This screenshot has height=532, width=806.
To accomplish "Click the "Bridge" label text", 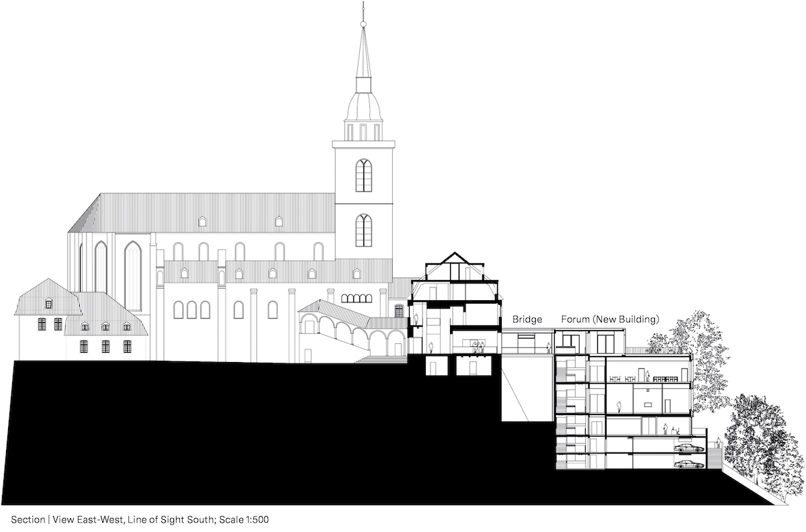I will [x=527, y=319].
